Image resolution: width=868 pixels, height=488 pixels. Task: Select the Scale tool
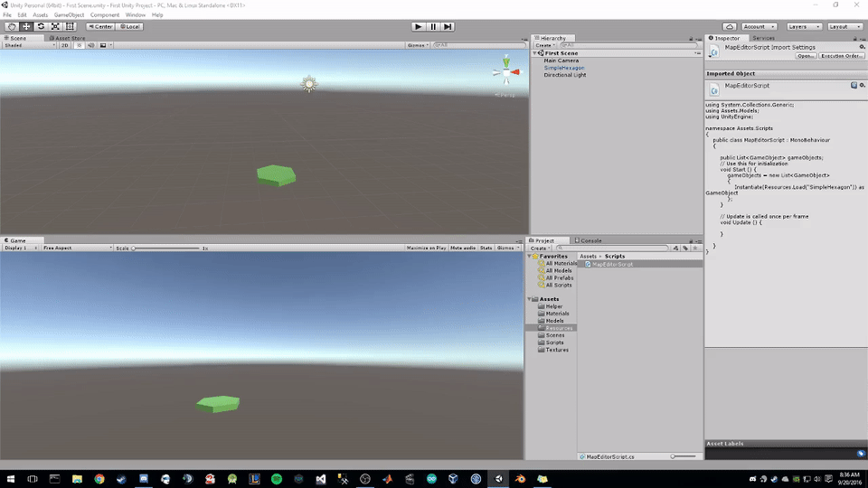[x=55, y=26]
